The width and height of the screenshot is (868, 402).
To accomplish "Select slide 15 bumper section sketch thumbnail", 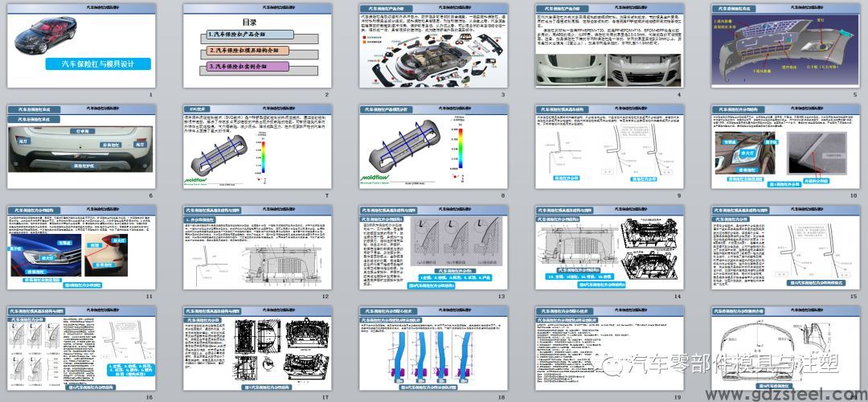I will 785,248.
